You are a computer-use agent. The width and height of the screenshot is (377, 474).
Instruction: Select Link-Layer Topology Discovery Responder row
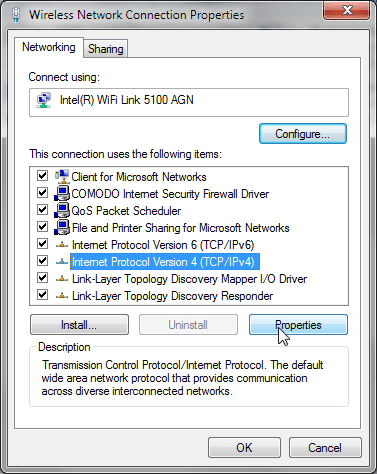coord(173,296)
